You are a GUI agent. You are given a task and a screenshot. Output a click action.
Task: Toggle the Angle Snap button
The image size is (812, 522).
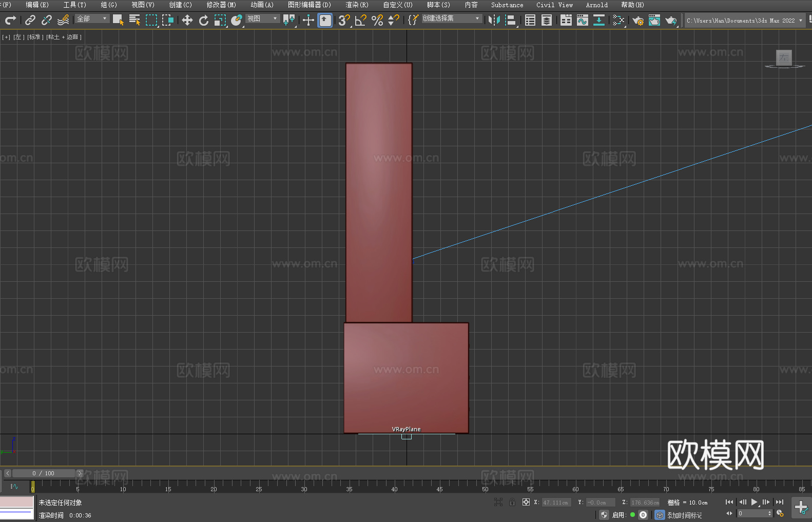(x=361, y=20)
